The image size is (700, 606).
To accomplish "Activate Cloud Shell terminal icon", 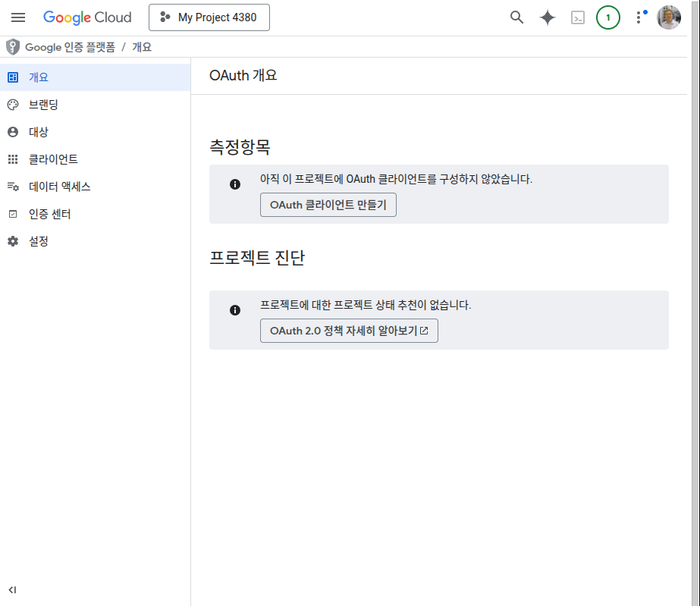I will (x=578, y=17).
